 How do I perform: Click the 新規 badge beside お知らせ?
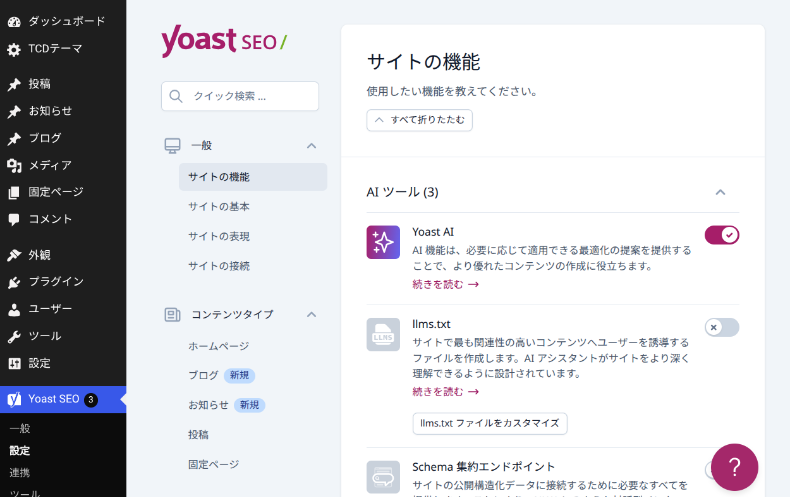pos(249,405)
